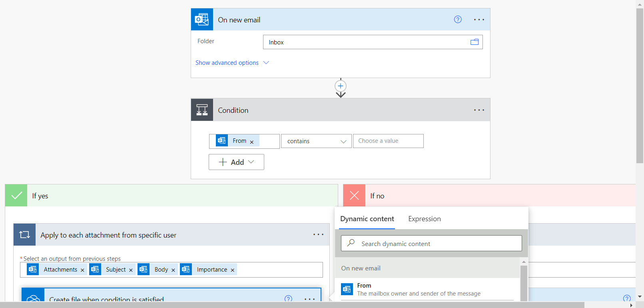Click the Inbox folder input field
Viewport: 644px width, 308px height.
click(x=373, y=42)
